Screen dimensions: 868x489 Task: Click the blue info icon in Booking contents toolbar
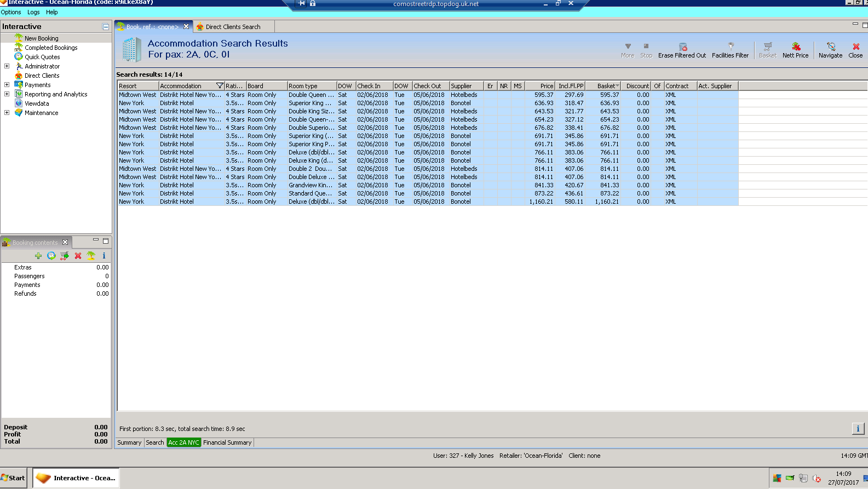pyautogui.click(x=104, y=256)
